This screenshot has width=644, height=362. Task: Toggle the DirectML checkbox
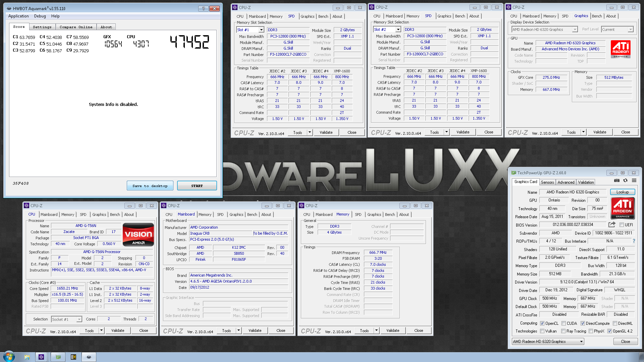(615, 323)
